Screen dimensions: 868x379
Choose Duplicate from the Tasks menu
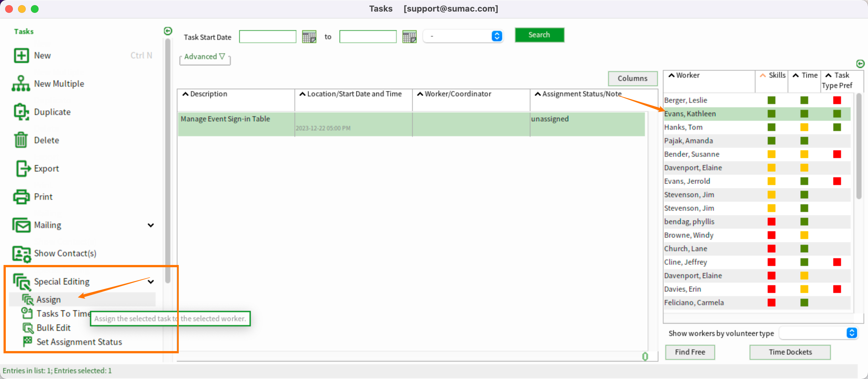(52, 112)
